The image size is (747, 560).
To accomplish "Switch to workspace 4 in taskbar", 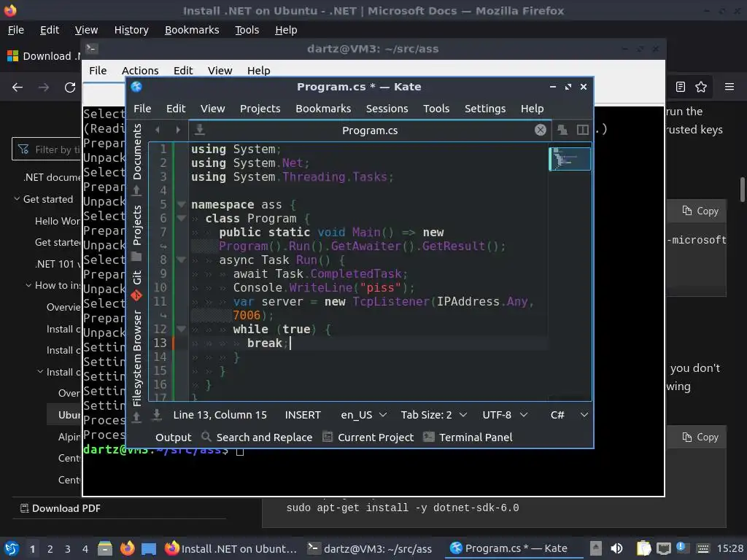I will click(85, 549).
